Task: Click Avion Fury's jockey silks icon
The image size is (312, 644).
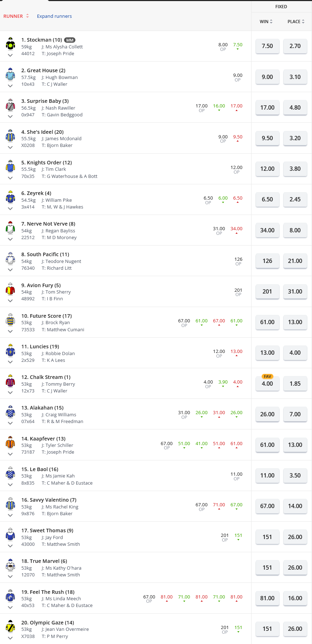Action: pos(10,289)
